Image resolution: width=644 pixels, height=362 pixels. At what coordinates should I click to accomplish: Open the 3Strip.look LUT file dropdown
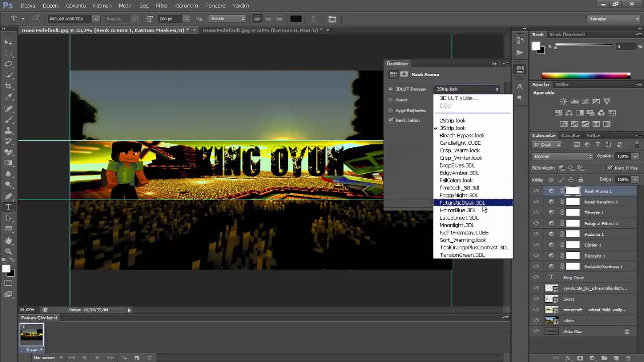467,89
